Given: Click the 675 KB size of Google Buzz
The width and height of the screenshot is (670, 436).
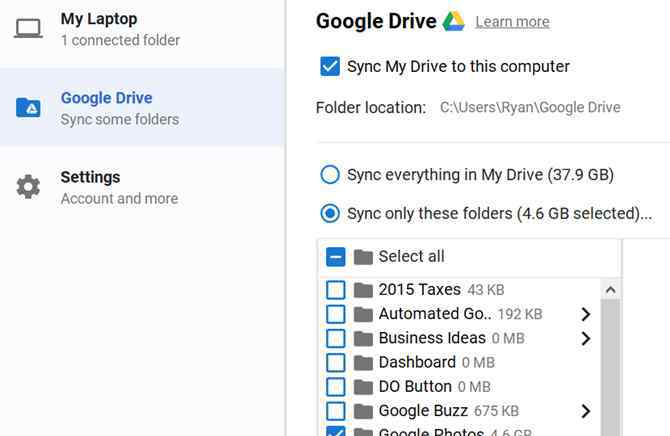Looking at the screenshot, I should pos(497,411).
